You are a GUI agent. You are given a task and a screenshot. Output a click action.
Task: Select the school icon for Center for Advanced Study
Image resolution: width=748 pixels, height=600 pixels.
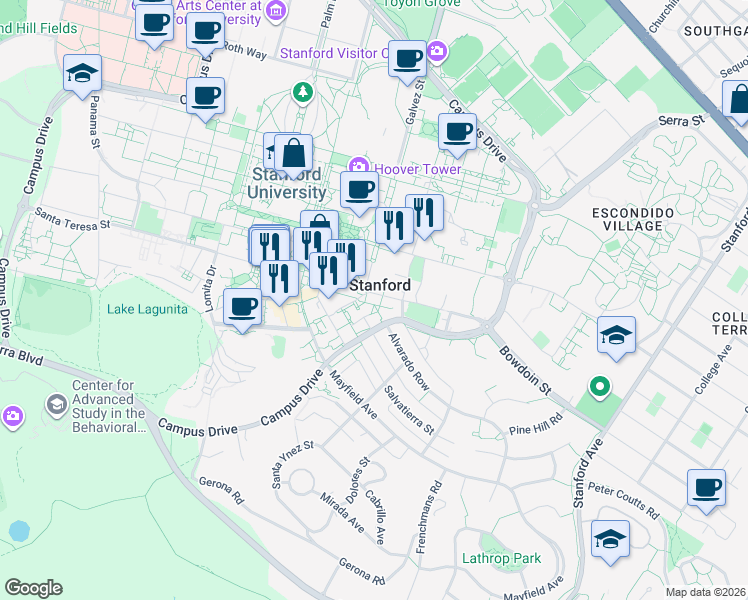pyautogui.click(x=57, y=405)
